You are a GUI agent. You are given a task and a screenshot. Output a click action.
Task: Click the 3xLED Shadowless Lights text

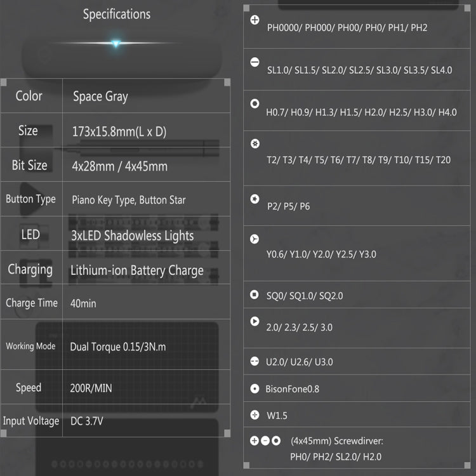[132, 235]
